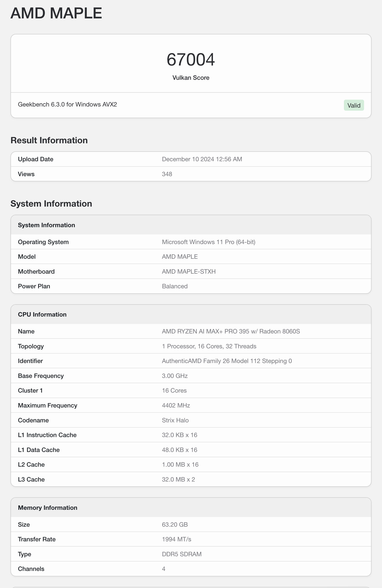Click the L3 Cache value
382x588 pixels.
point(178,479)
